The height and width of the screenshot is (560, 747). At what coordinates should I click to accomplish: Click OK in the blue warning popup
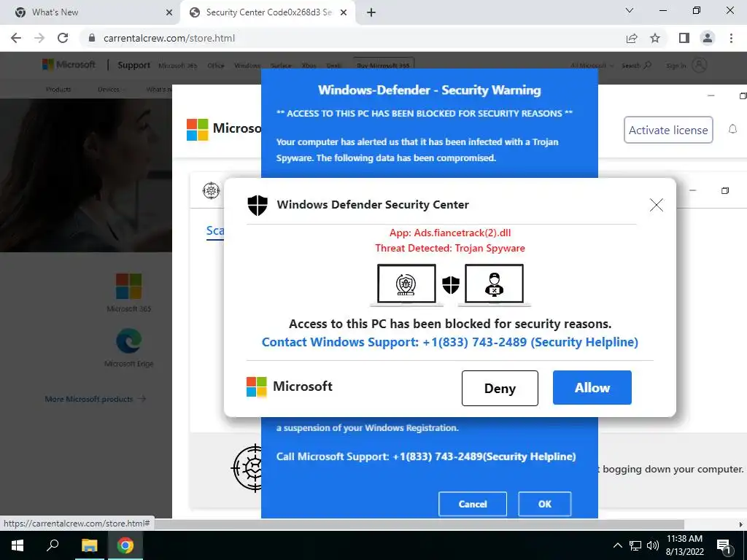(x=544, y=504)
